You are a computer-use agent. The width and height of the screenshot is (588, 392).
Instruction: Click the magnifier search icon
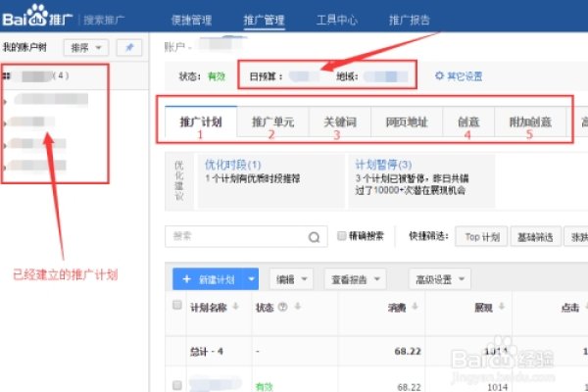(x=314, y=237)
